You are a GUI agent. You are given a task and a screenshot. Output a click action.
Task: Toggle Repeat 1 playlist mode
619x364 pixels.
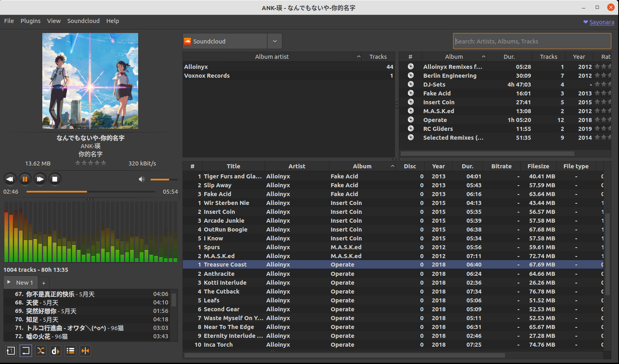click(x=11, y=351)
